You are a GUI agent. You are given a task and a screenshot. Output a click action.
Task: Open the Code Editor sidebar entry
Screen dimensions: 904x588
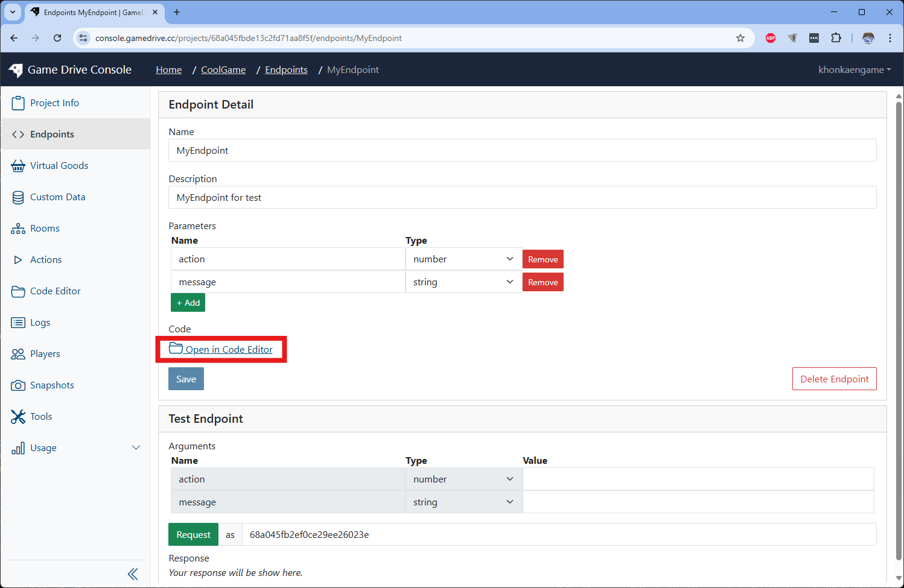(54, 291)
